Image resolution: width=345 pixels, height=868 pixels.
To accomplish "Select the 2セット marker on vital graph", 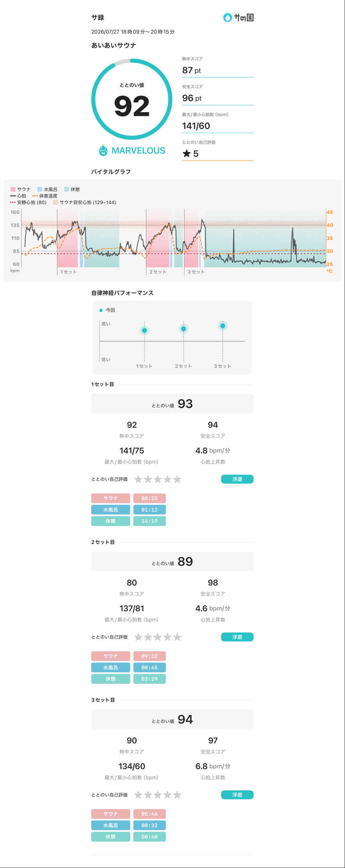I will [x=158, y=272].
